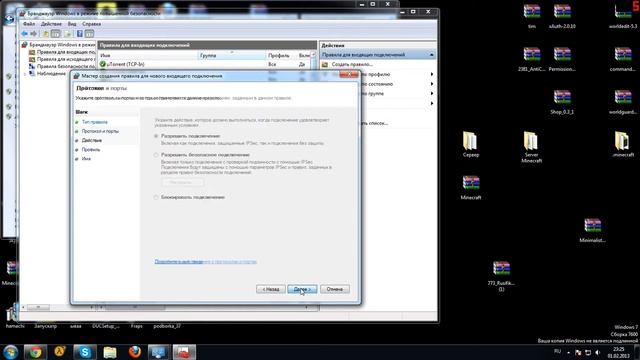Screen dimensions: 640x360
Task: Click the < Назад button
Action: click(x=271, y=289)
